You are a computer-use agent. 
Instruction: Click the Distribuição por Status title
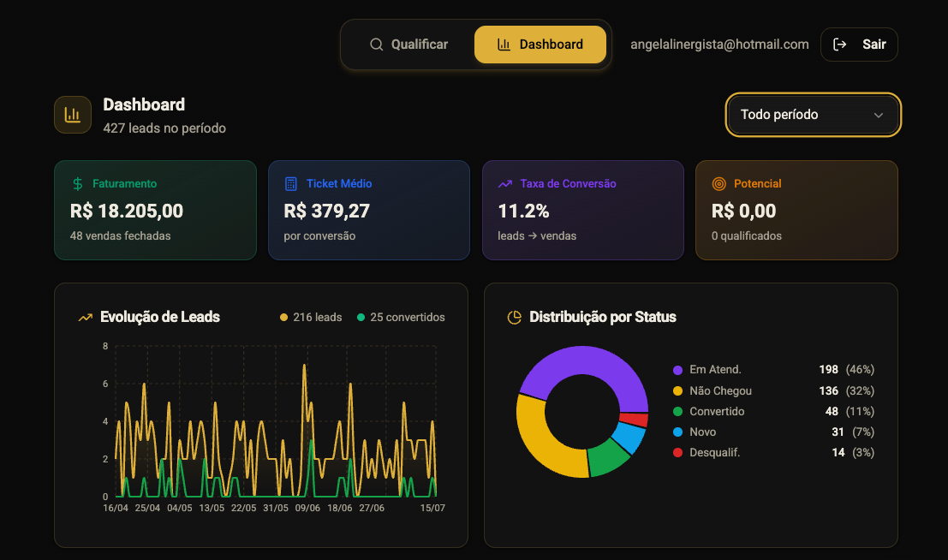[x=603, y=317]
